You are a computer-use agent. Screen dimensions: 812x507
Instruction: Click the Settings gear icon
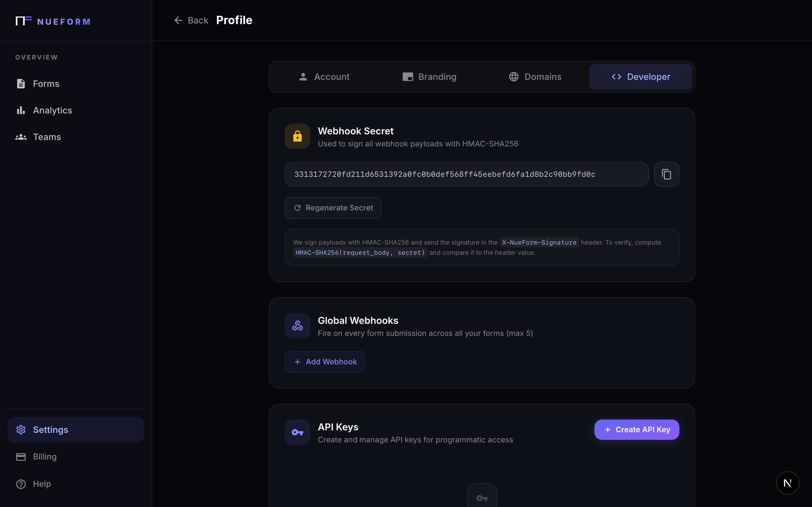coord(21,430)
